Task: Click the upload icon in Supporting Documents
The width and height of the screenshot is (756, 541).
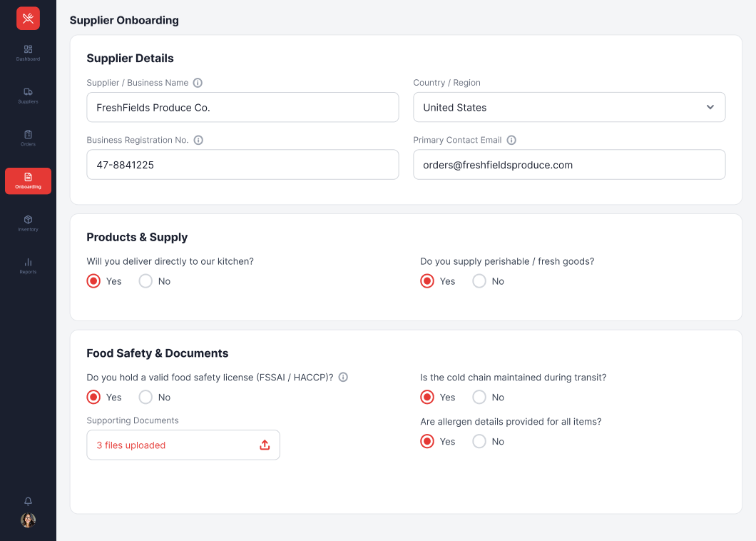Action: [265, 445]
